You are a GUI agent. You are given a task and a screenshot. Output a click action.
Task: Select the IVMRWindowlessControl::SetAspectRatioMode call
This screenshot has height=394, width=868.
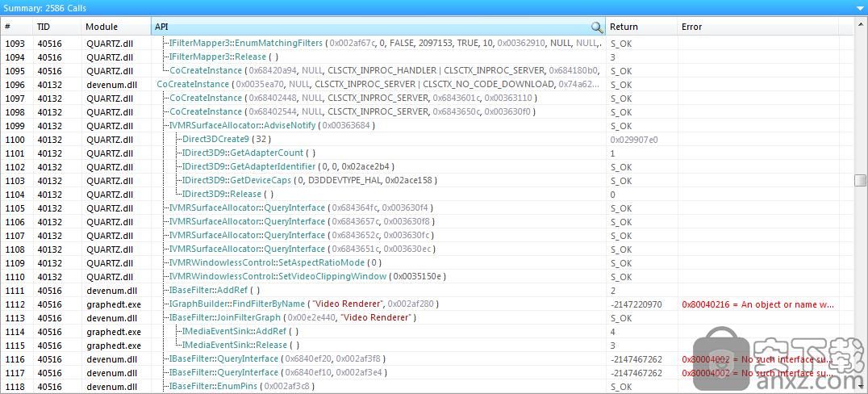click(x=265, y=262)
